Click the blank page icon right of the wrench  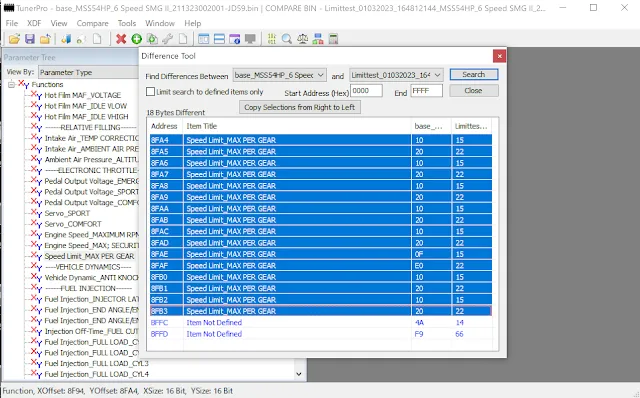point(183,39)
